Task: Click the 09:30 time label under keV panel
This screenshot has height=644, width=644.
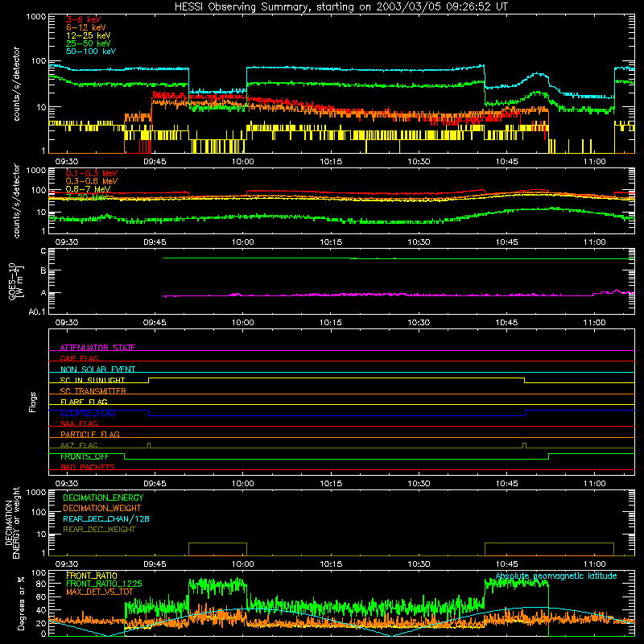Action: [x=67, y=162]
